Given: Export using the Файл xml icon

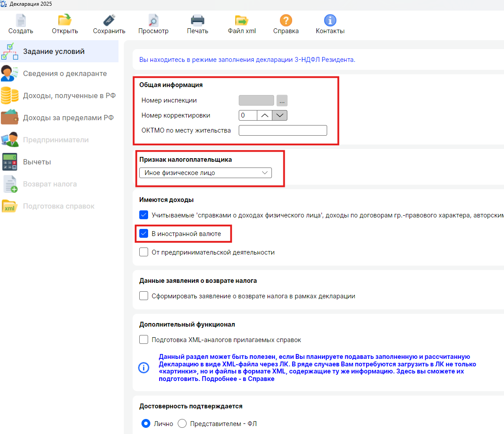Looking at the screenshot, I should click(242, 21).
